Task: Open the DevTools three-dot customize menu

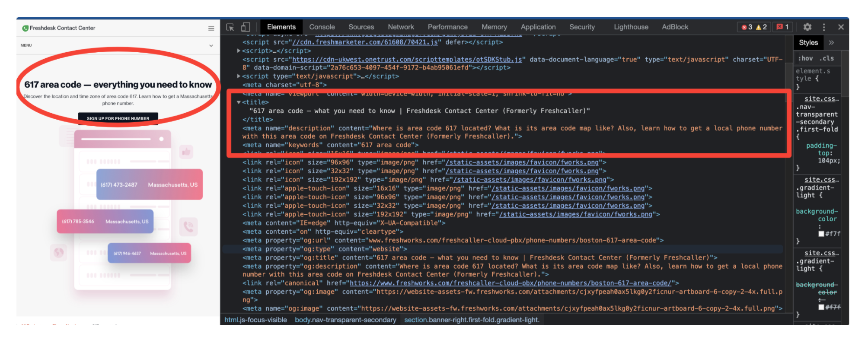Action: 824,27
